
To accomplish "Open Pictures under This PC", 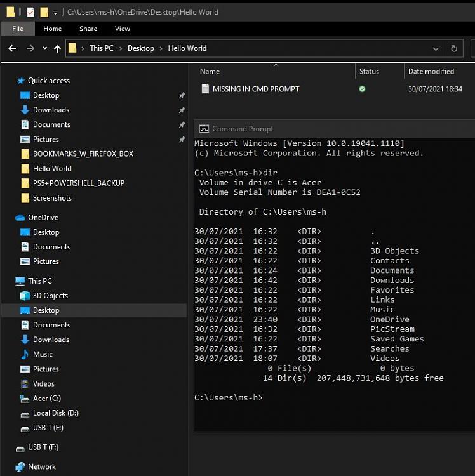I will 46,369.
